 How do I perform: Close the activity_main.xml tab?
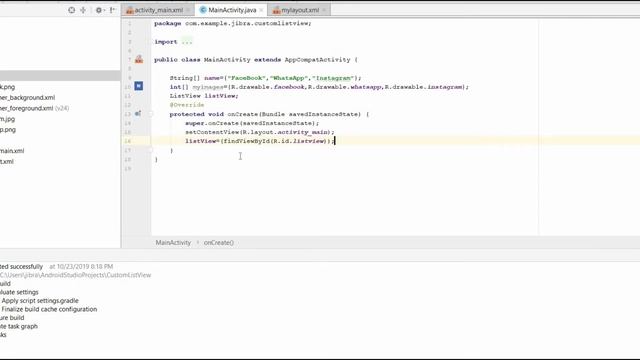(x=188, y=10)
